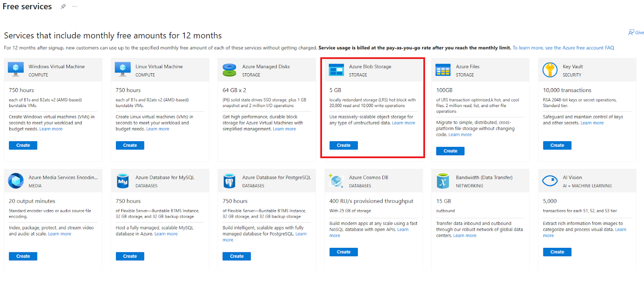This screenshot has height=305, width=644.
Task: Open the ellipsis more options menu
Action: (74, 6)
